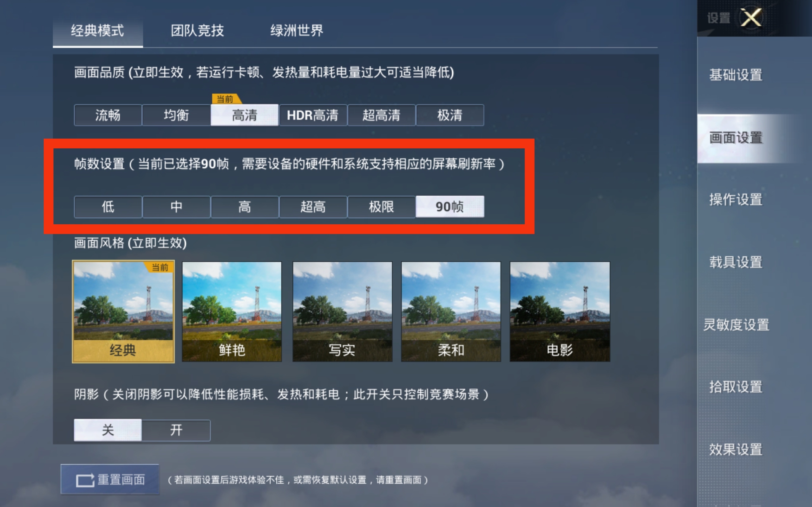
Task: Pick the 鲜艳 style thumbnail
Action: coord(232,311)
